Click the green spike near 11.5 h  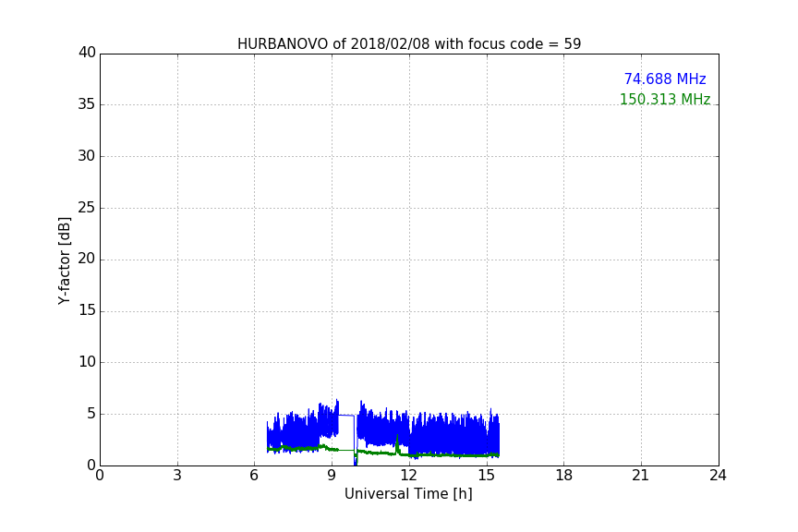(x=397, y=444)
